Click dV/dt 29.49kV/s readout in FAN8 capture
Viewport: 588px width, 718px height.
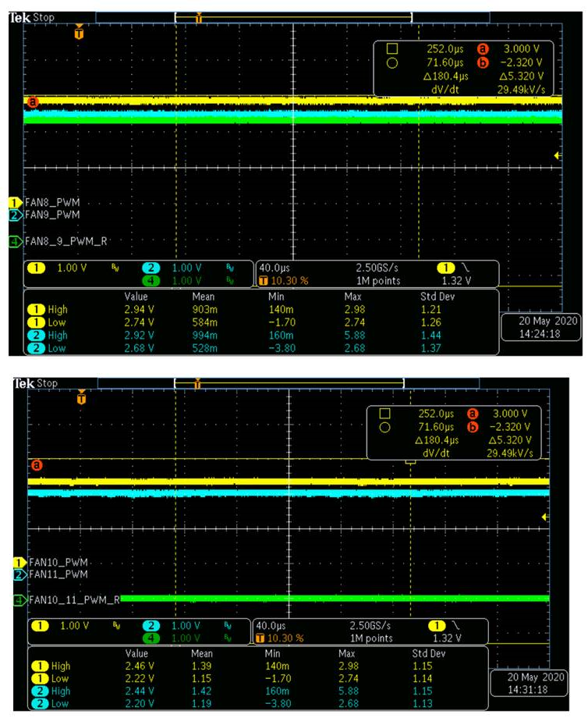coord(487,90)
